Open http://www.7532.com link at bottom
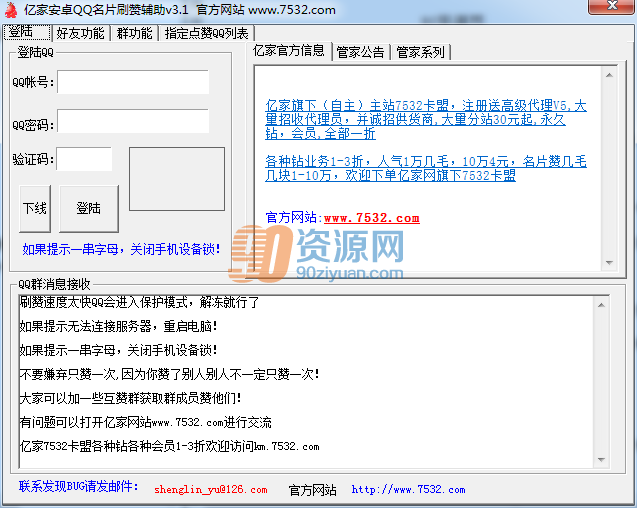 pyautogui.click(x=408, y=489)
